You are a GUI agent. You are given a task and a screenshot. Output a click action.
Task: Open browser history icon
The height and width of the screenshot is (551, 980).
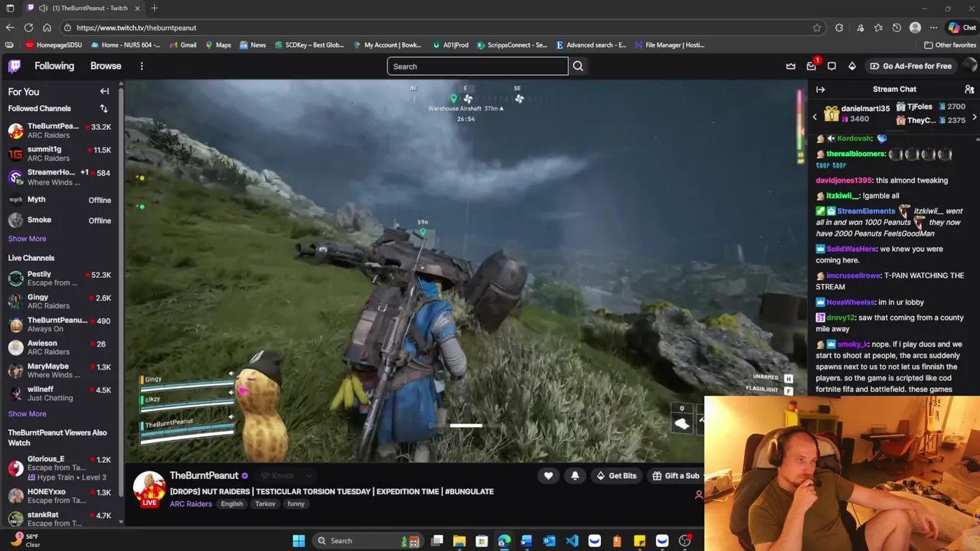tap(897, 28)
